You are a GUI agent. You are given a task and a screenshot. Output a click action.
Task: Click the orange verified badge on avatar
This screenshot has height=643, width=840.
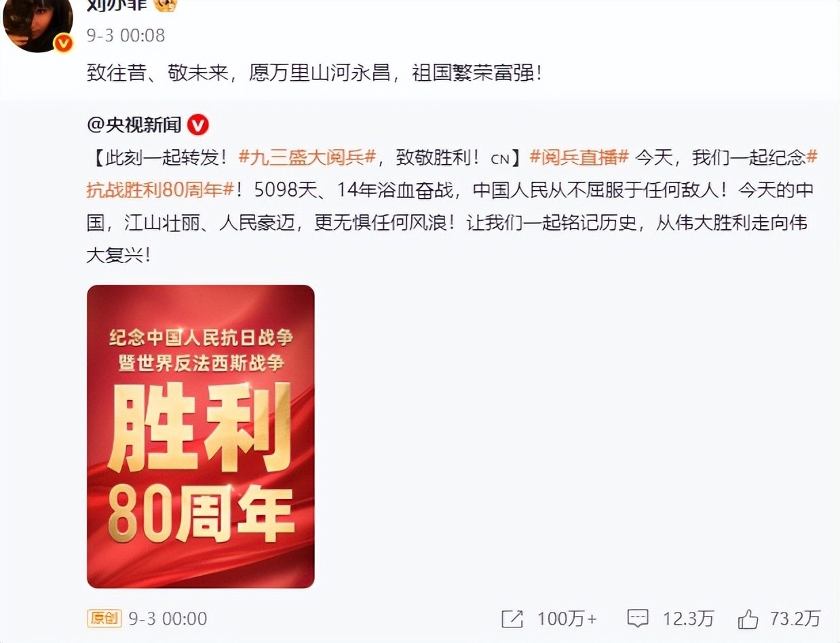63,44
